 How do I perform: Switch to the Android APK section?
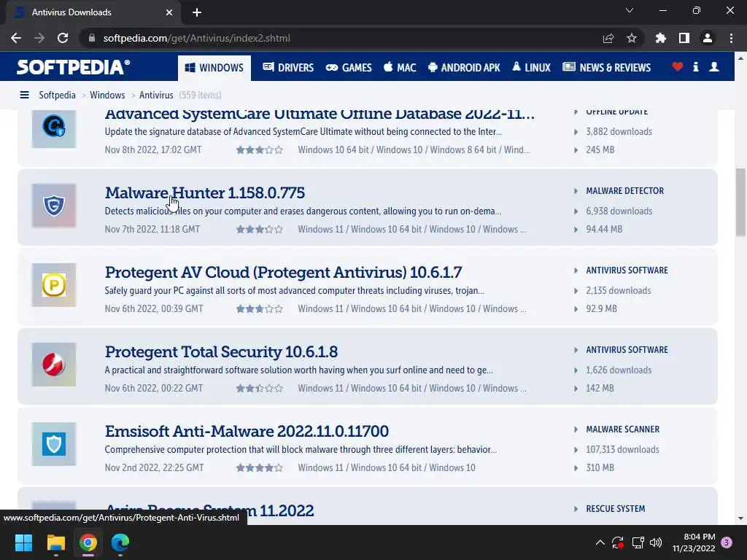tap(464, 68)
